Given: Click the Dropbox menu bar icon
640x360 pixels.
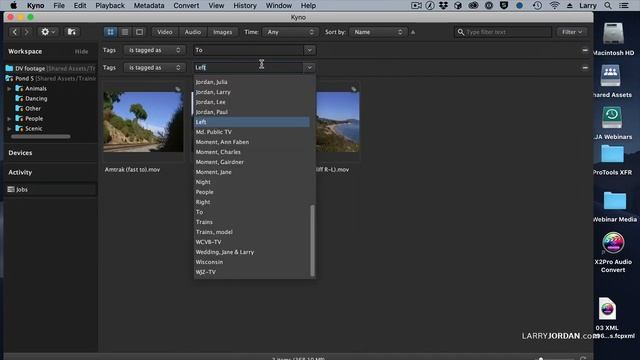Looking at the screenshot, I should click(x=444, y=6).
